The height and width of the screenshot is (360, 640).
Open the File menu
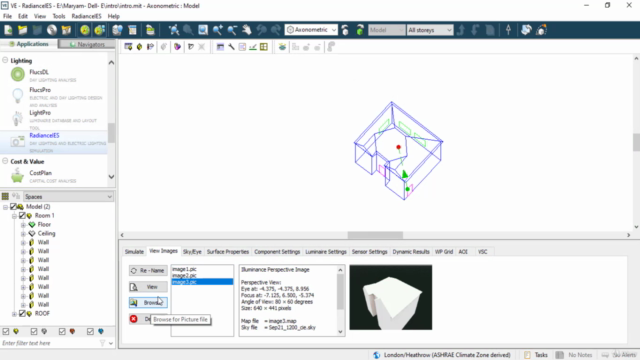pyautogui.click(x=7, y=16)
